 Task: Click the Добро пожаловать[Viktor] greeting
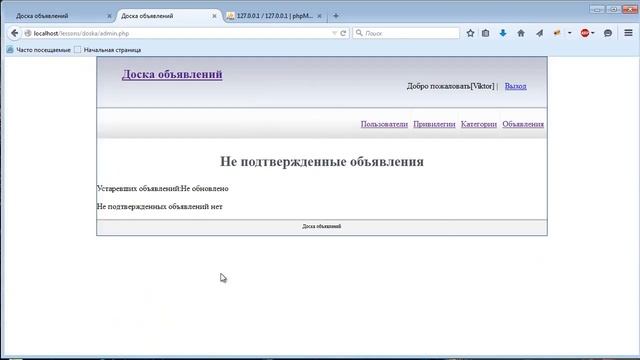click(450, 86)
